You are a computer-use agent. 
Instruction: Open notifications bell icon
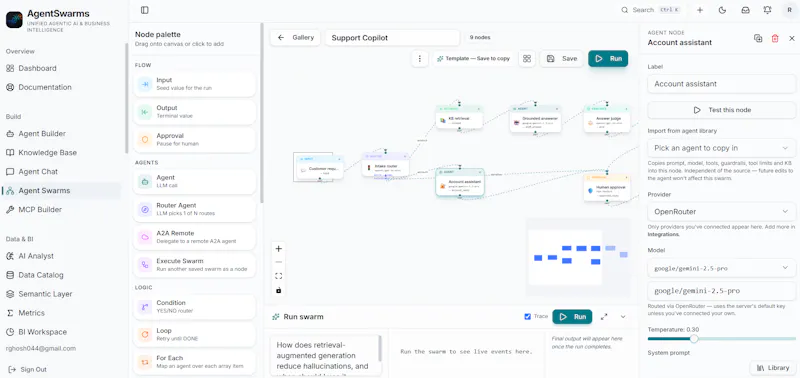[767, 10]
